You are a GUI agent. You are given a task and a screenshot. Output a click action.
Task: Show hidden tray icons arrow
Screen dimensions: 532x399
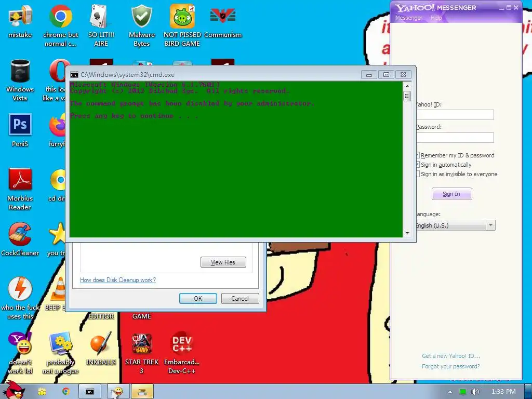point(450,392)
